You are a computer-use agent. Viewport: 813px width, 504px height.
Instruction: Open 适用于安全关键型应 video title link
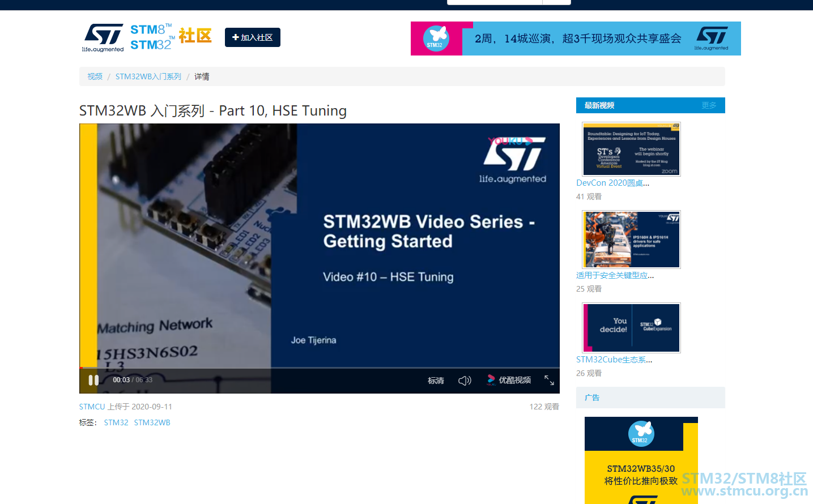point(615,275)
